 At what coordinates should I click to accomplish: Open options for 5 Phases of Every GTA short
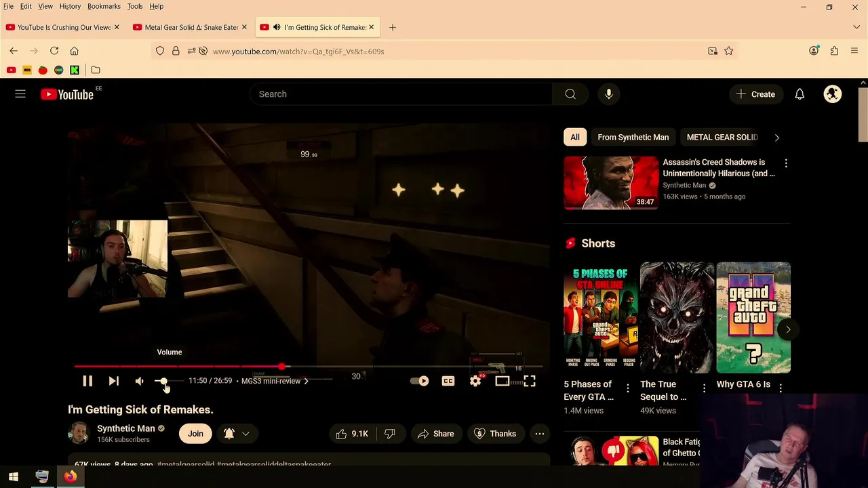coord(628,388)
